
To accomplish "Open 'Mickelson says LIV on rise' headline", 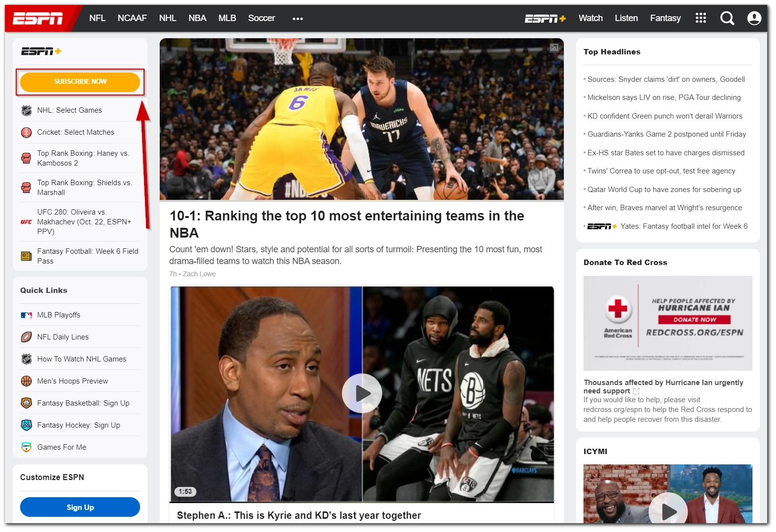I will coord(664,97).
